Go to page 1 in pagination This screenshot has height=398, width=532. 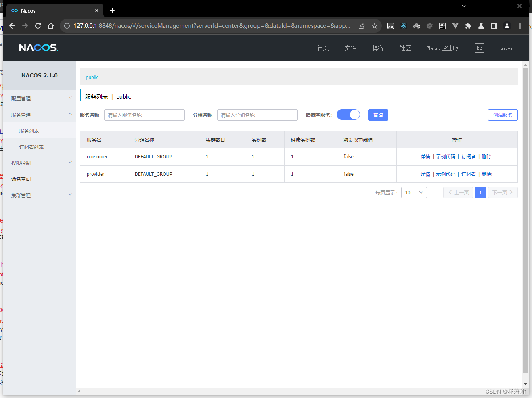[x=480, y=192]
